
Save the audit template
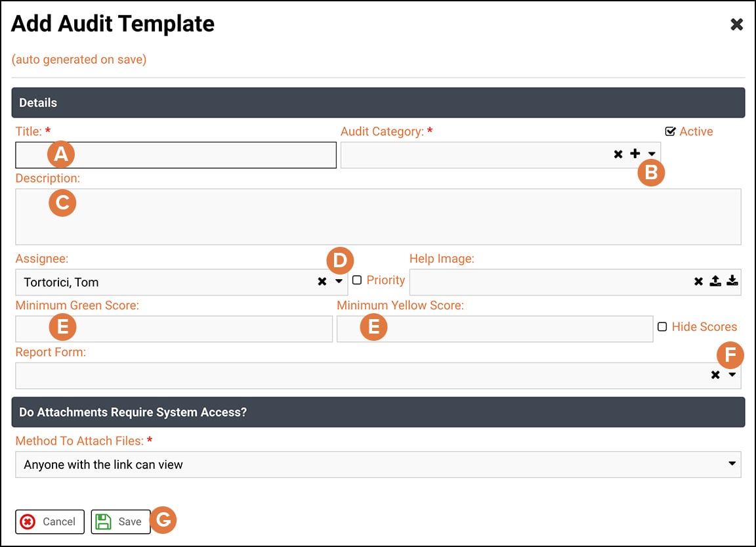(121, 521)
